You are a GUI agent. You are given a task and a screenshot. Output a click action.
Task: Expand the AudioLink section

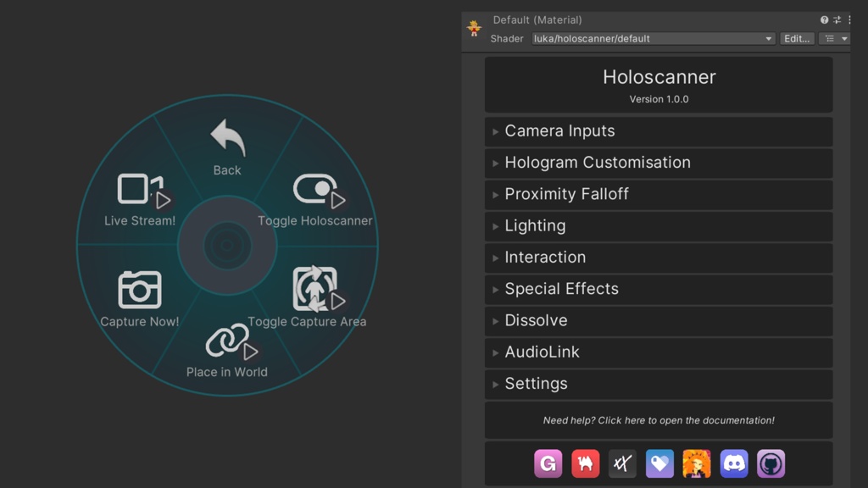pyautogui.click(x=541, y=352)
